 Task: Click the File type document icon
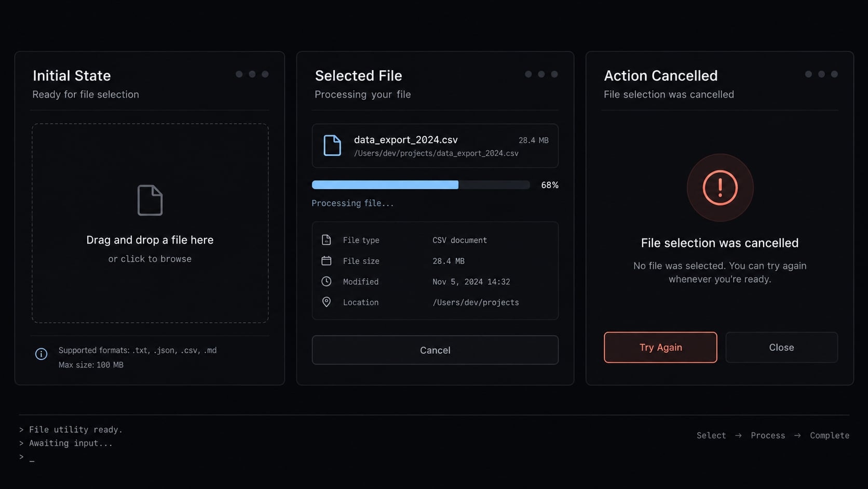(x=326, y=240)
